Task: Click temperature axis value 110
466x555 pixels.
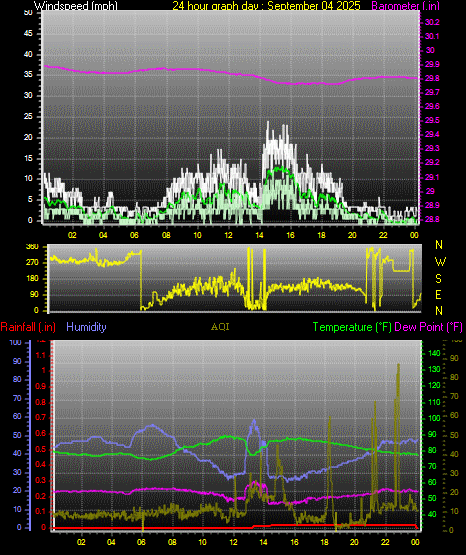Action: [435, 402]
